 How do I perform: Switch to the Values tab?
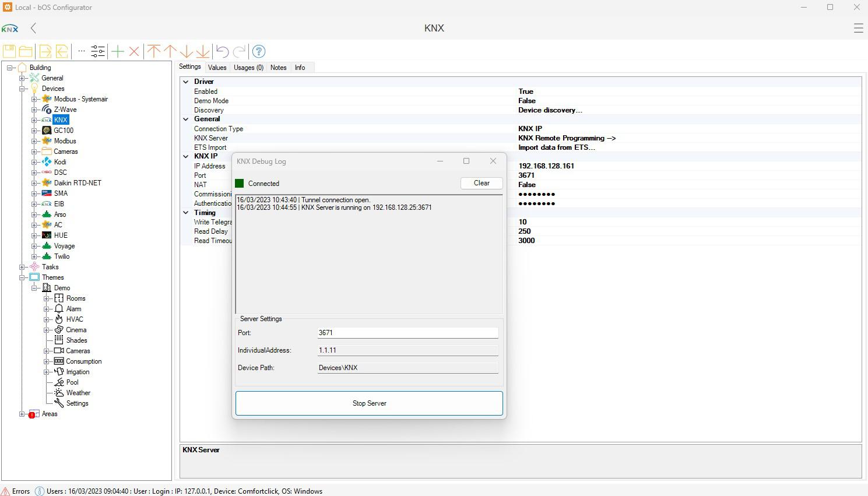tap(217, 68)
